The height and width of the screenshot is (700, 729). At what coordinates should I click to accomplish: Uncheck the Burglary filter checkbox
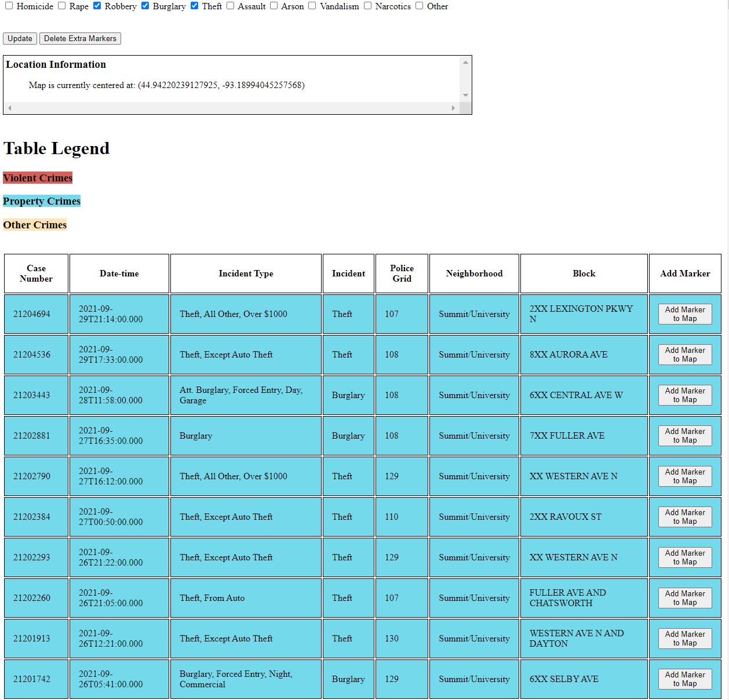(145, 6)
